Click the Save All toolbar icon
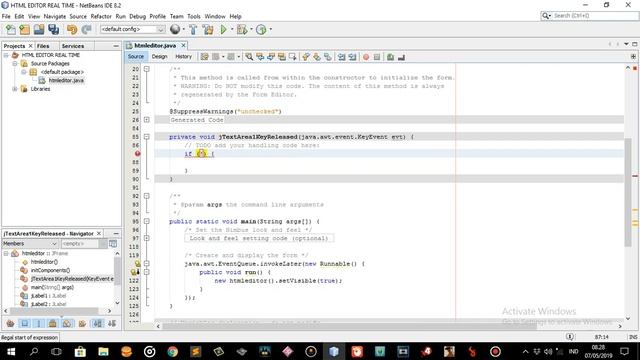 pyautogui.click(x=53, y=29)
